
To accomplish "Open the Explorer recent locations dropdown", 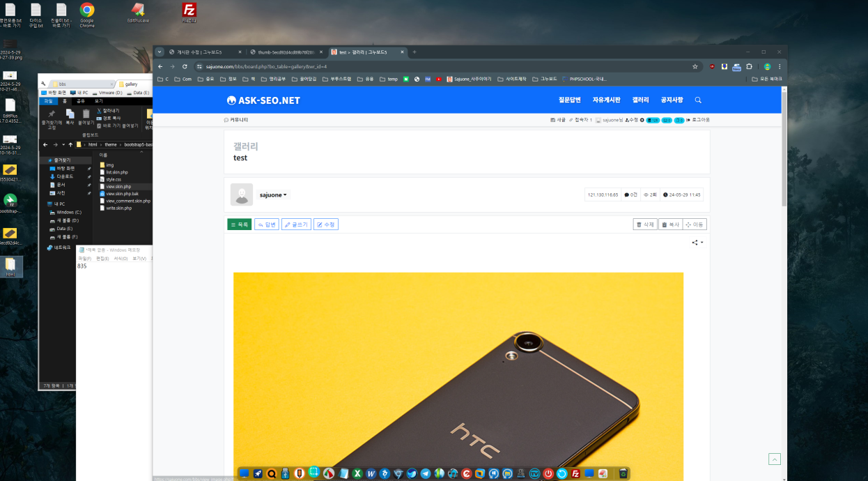I will click(63, 145).
